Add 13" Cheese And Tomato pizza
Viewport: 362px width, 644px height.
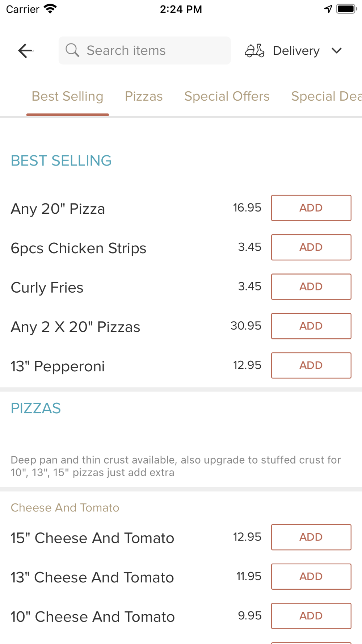[311, 577]
